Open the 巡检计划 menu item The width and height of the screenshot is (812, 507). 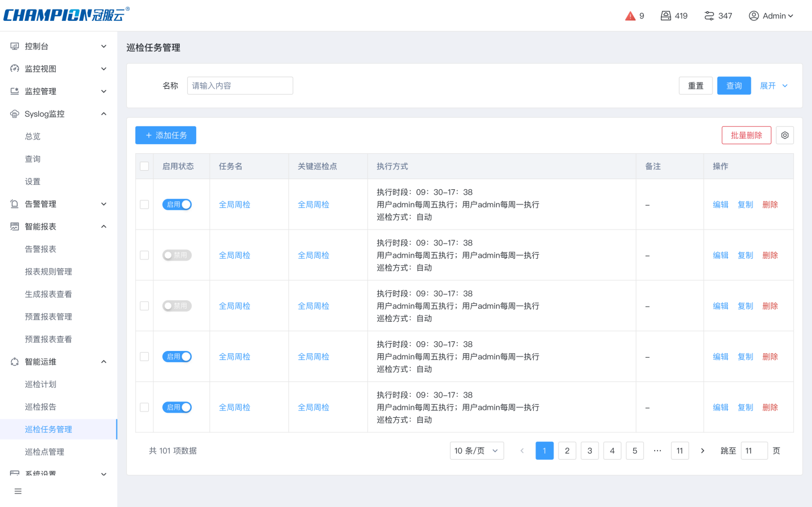(40, 384)
